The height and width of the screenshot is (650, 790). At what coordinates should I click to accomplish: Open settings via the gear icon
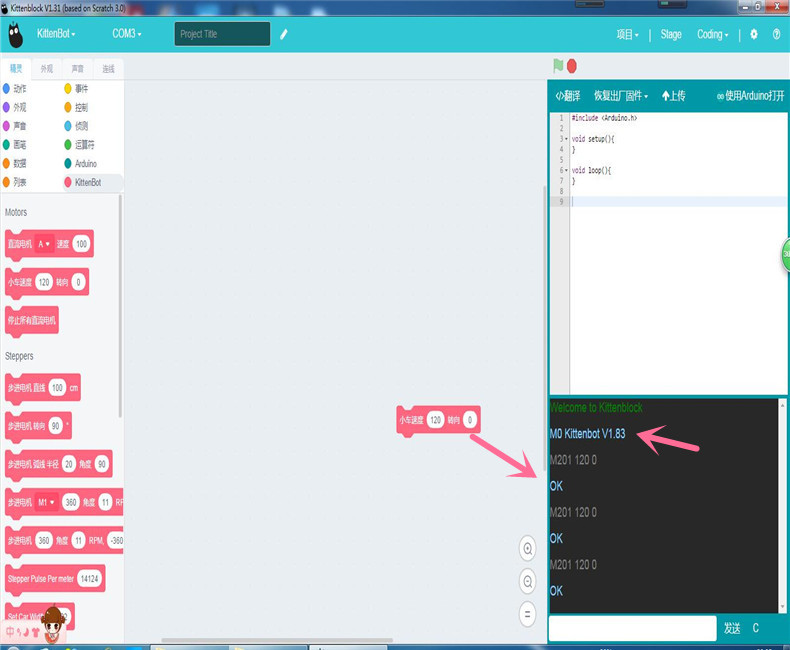point(754,34)
